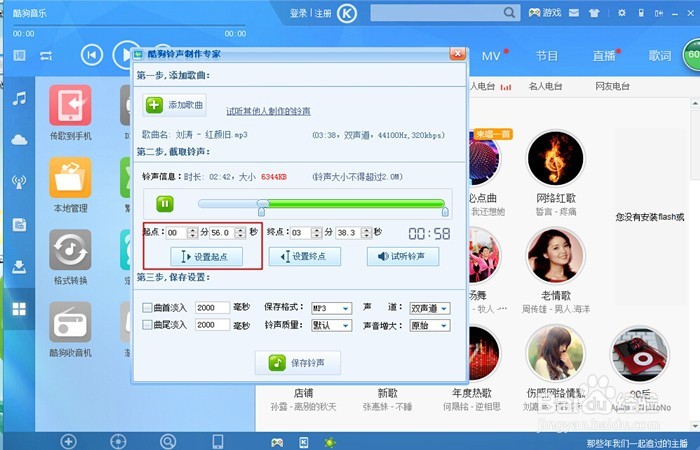Click the Set Start Point (设置起点) button

[206, 257]
